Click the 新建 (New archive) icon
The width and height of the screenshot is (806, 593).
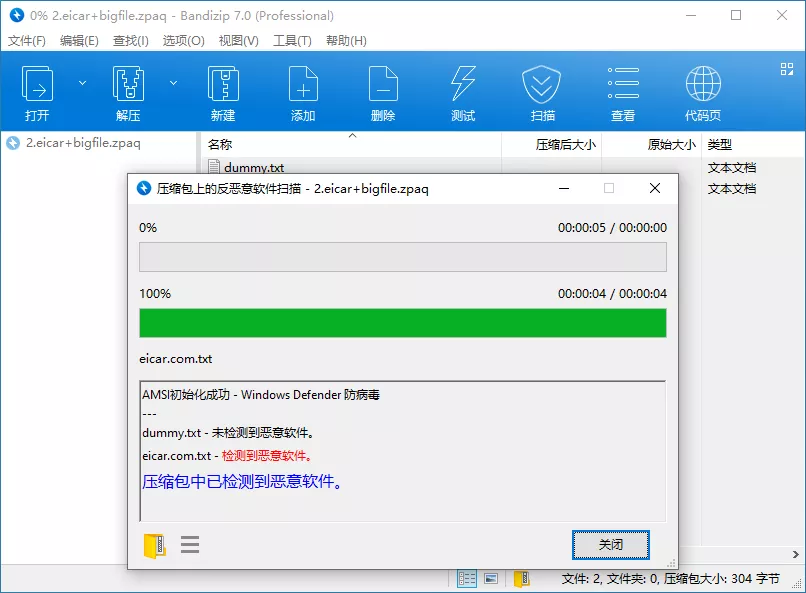(x=222, y=90)
